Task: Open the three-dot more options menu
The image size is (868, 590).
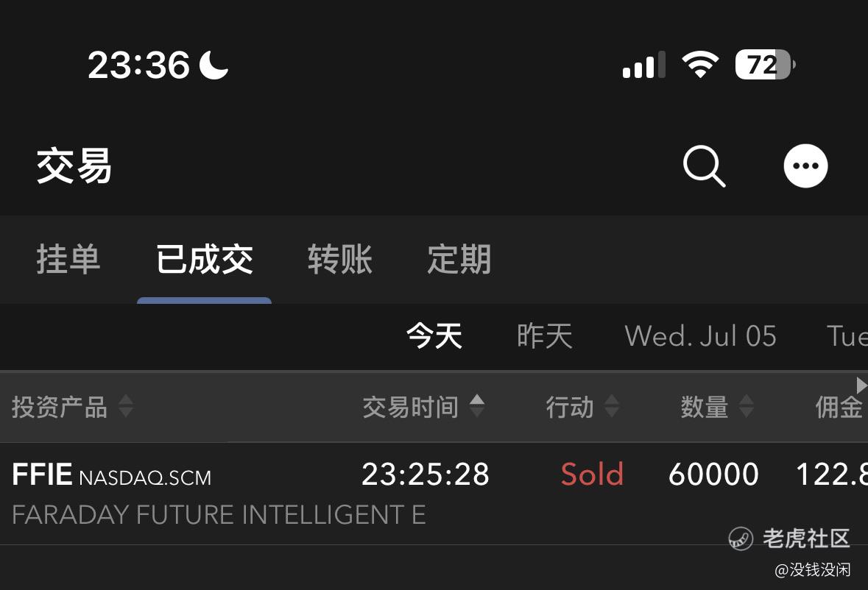Action: (805, 166)
